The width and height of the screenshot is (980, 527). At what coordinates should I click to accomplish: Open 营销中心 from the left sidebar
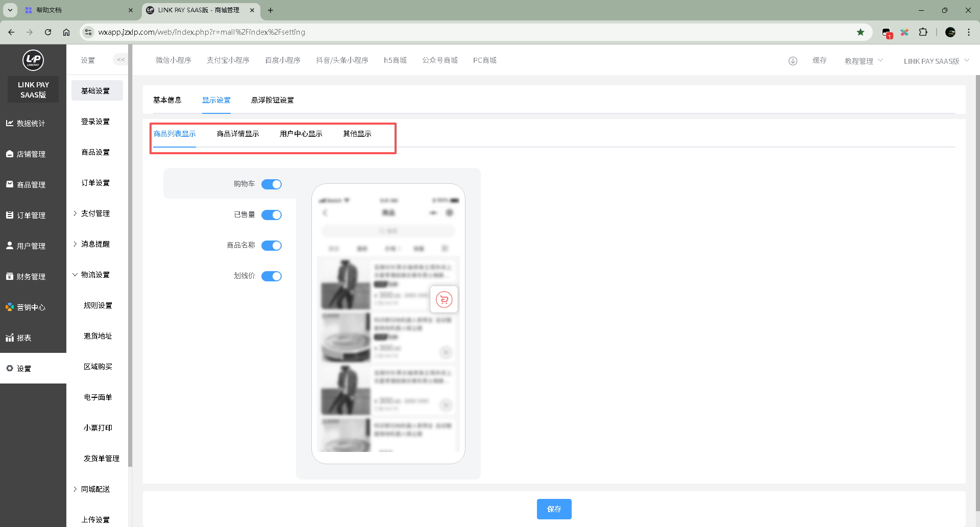(31, 307)
